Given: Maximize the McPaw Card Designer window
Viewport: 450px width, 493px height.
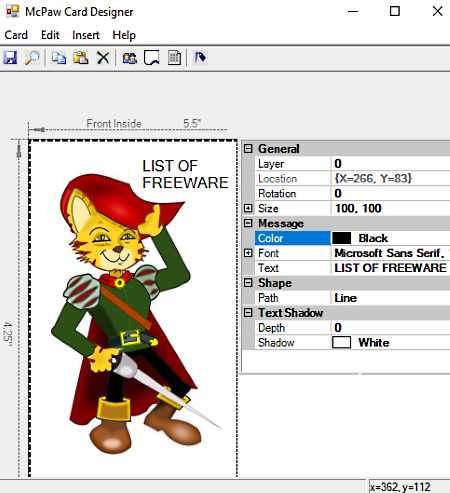Looking at the screenshot, I should [395, 11].
